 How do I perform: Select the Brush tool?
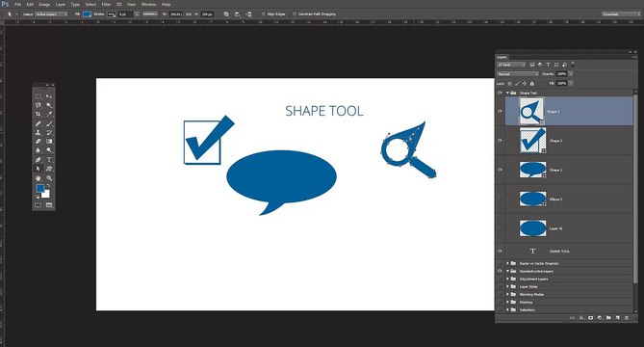coord(49,123)
